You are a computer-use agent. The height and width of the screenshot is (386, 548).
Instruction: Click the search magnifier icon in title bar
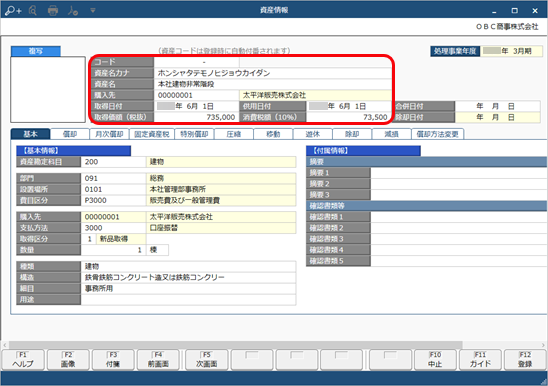(x=33, y=10)
